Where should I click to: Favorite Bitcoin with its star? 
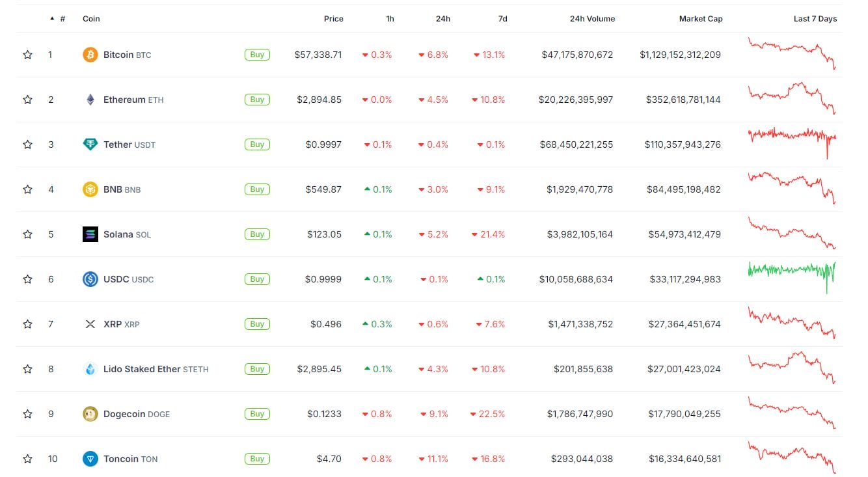tap(27, 55)
